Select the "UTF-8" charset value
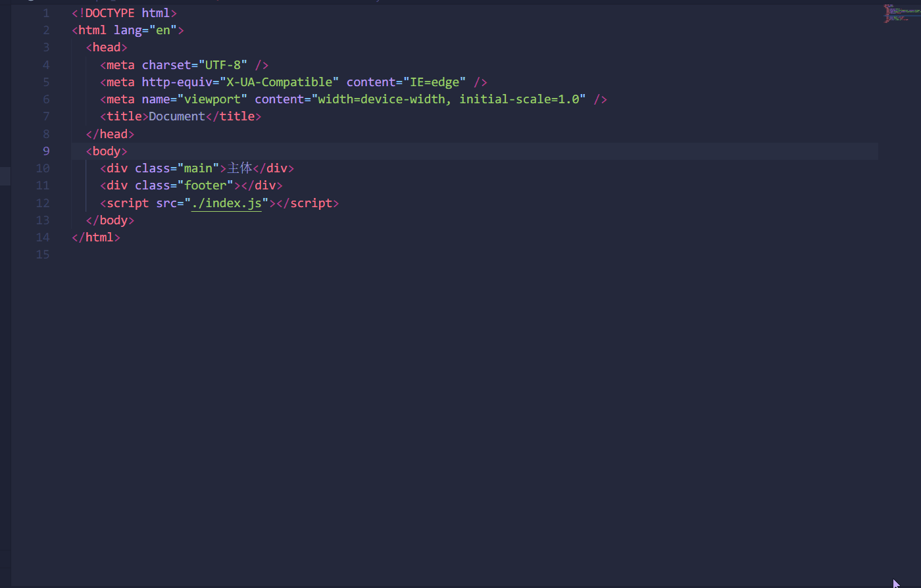The height and width of the screenshot is (588, 921). click(x=223, y=65)
